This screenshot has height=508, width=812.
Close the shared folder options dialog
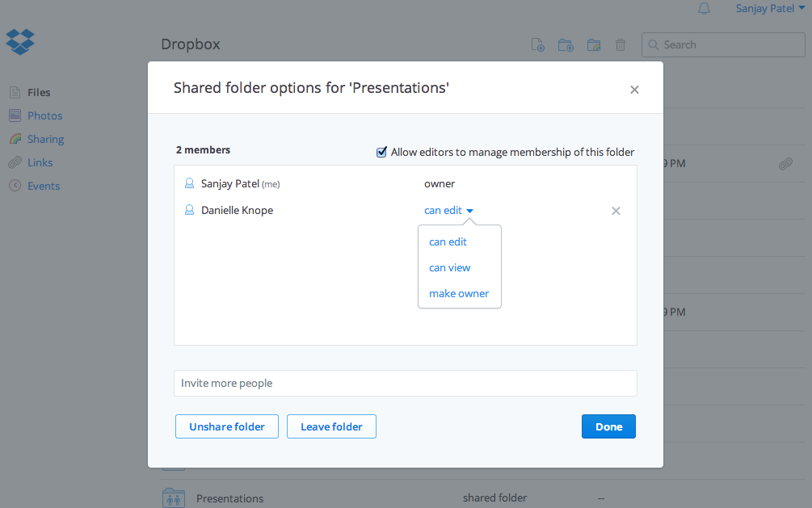634,90
